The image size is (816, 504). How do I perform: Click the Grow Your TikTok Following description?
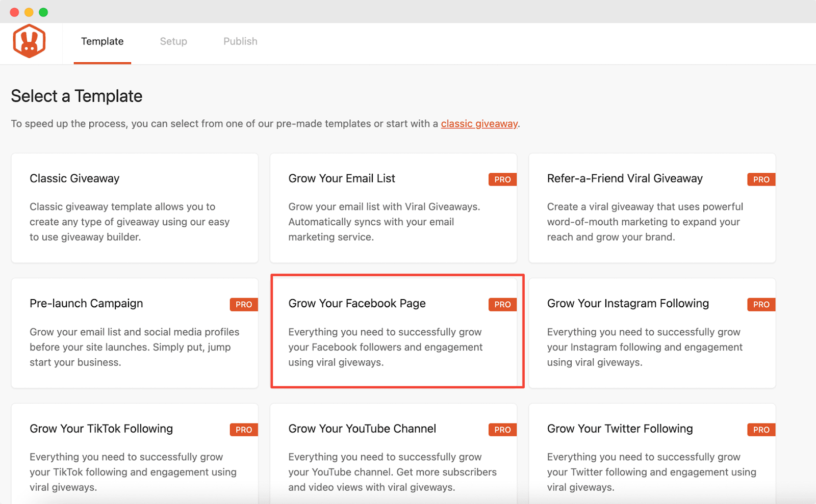pos(133,472)
